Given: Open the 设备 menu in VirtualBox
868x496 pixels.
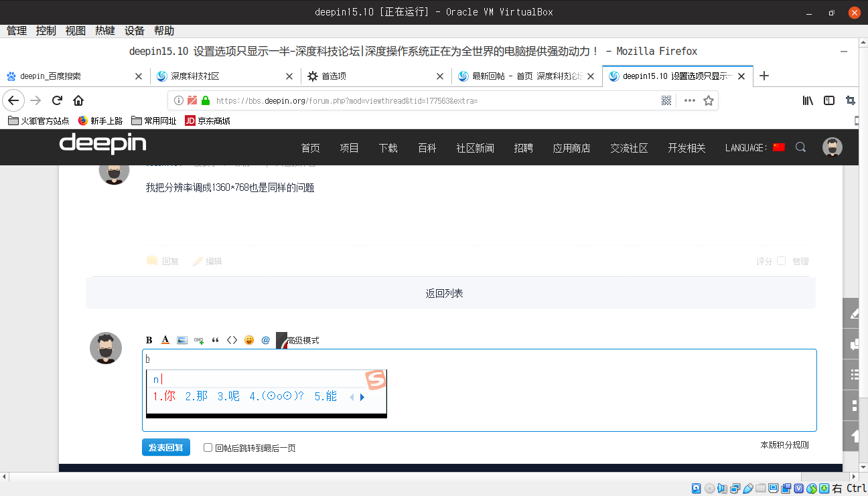Looking at the screenshot, I should pyautogui.click(x=133, y=30).
